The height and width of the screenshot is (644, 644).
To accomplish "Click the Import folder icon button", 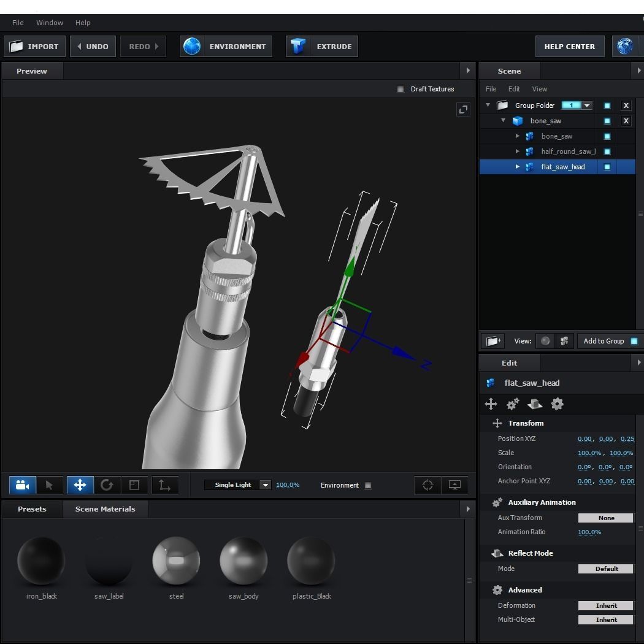I will coord(34,47).
